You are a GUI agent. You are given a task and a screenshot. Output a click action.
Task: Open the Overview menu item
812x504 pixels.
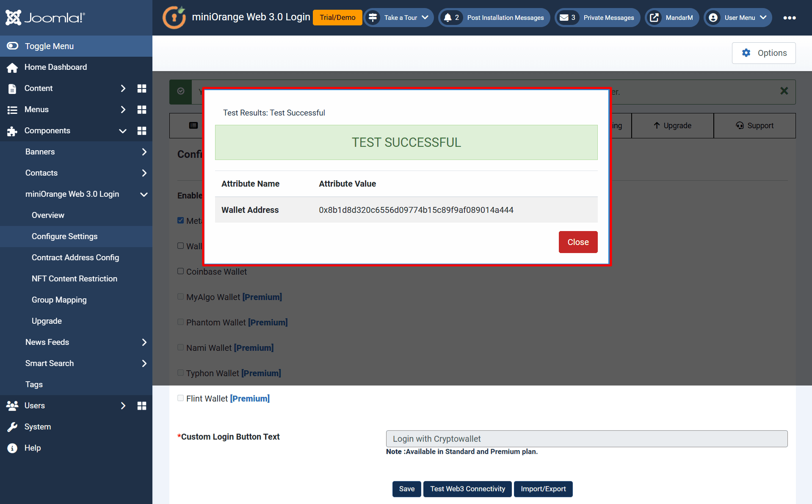pyautogui.click(x=48, y=215)
